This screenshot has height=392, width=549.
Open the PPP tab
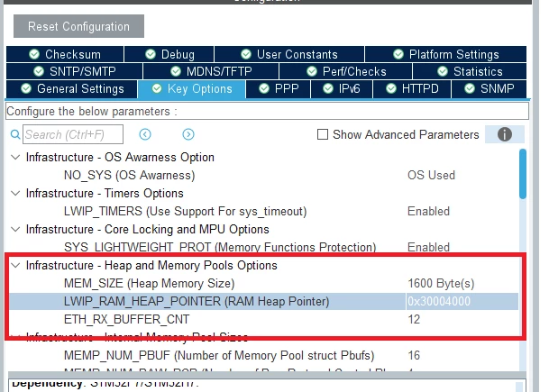click(279, 89)
